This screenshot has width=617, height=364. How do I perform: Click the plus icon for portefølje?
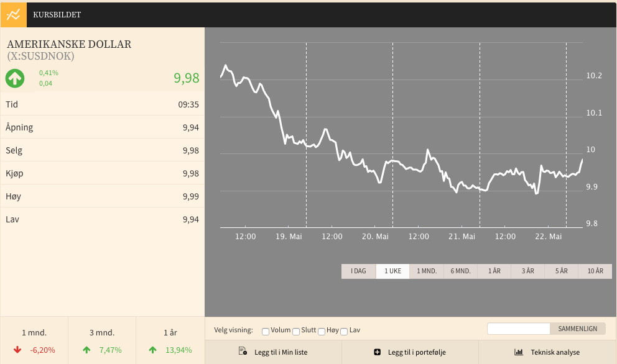click(x=377, y=352)
